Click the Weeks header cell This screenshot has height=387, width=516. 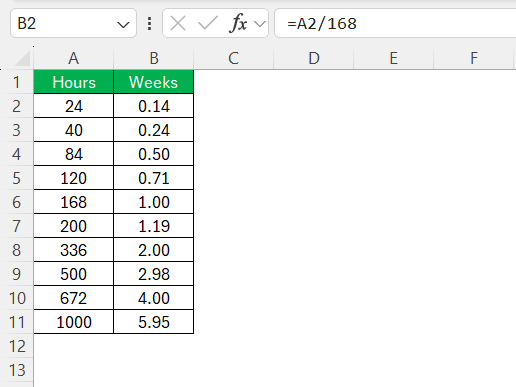click(154, 82)
